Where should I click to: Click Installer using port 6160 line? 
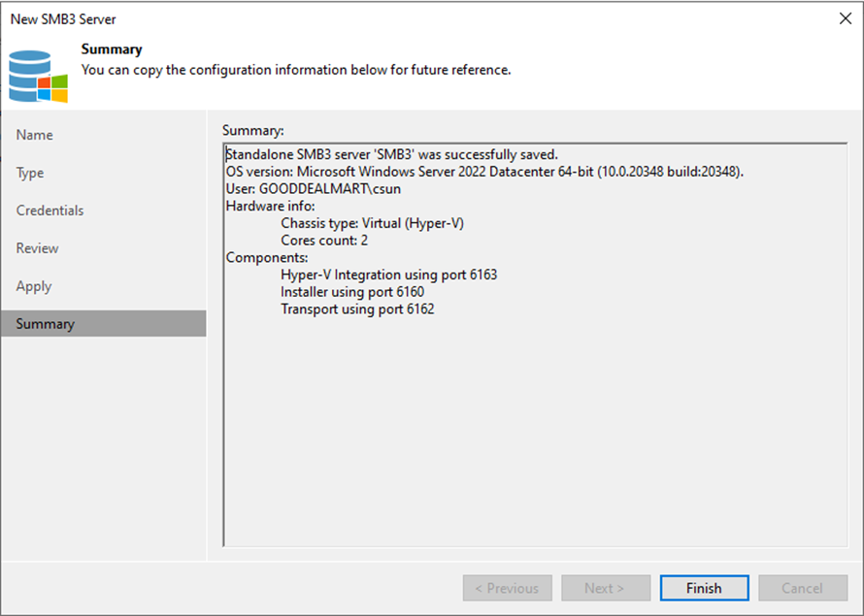click(x=352, y=292)
